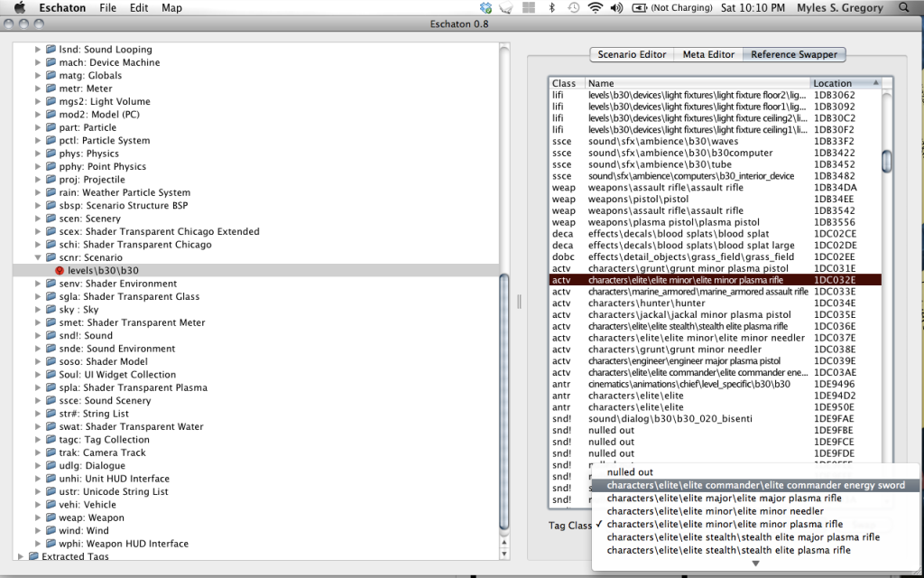Open the File menu
This screenshot has width=924, height=578.
pos(108,7)
